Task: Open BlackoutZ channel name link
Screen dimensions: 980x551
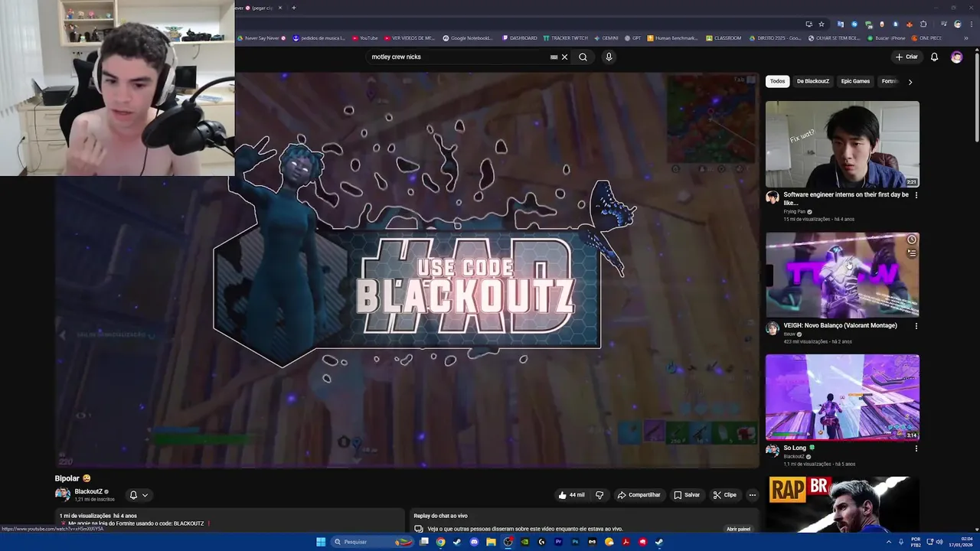Action: point(88,491)
